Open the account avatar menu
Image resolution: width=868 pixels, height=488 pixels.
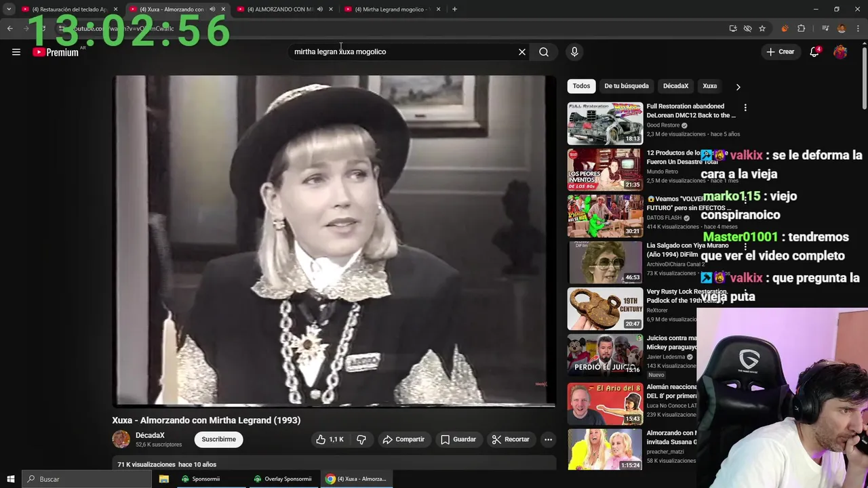point(840,52)
